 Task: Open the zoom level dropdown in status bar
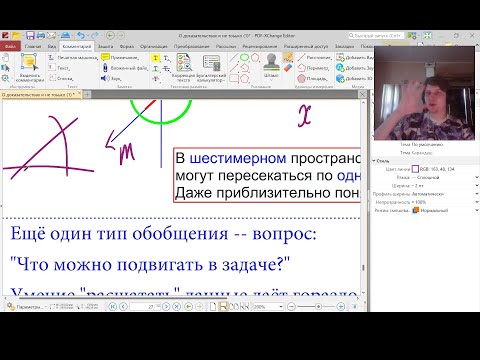[x=281, y=307]
